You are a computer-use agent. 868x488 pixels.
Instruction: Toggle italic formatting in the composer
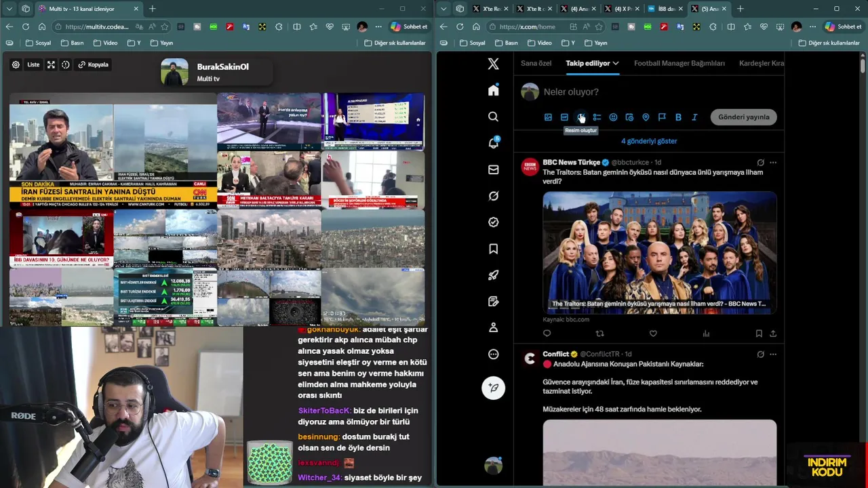[x=694, y=117]
